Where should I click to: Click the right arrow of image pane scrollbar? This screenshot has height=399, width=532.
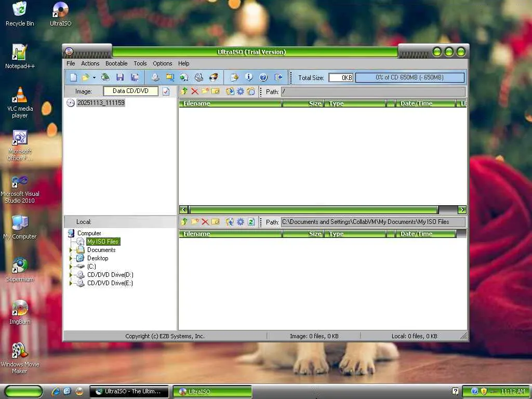click(462, 210)
